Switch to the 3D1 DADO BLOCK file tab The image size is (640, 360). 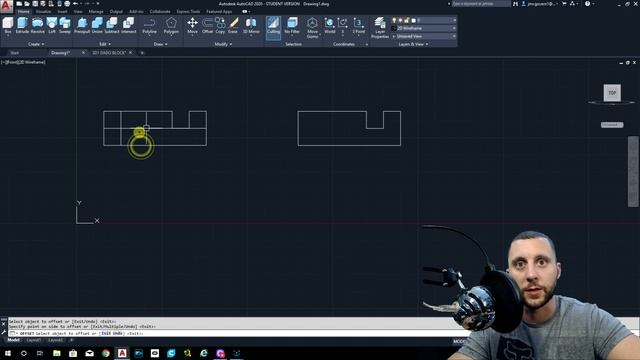pos(109,53)
